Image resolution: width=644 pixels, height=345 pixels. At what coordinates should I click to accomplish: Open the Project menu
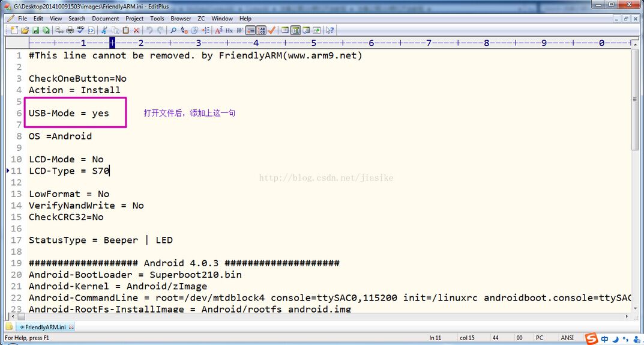coord(134,19)
